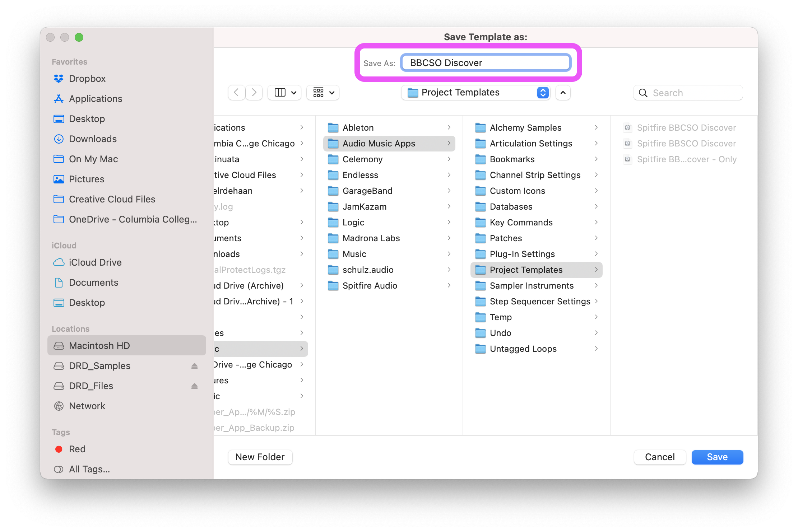
Task: Click the Dropbox icon in Favorites
Action: (x=59, y=79)
